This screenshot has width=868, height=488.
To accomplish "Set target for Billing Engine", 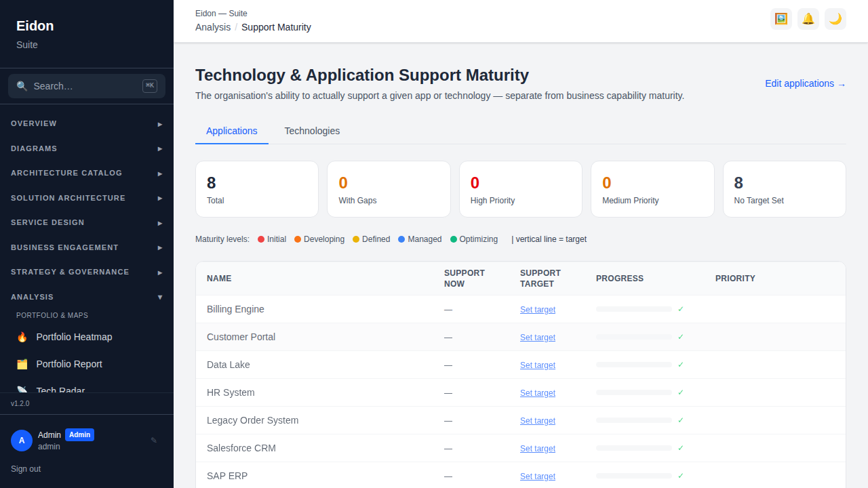I will [538, 310].
